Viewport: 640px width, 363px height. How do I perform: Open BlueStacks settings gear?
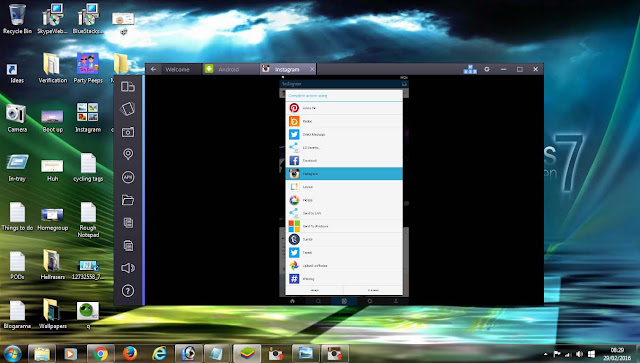tap(487, 69)
